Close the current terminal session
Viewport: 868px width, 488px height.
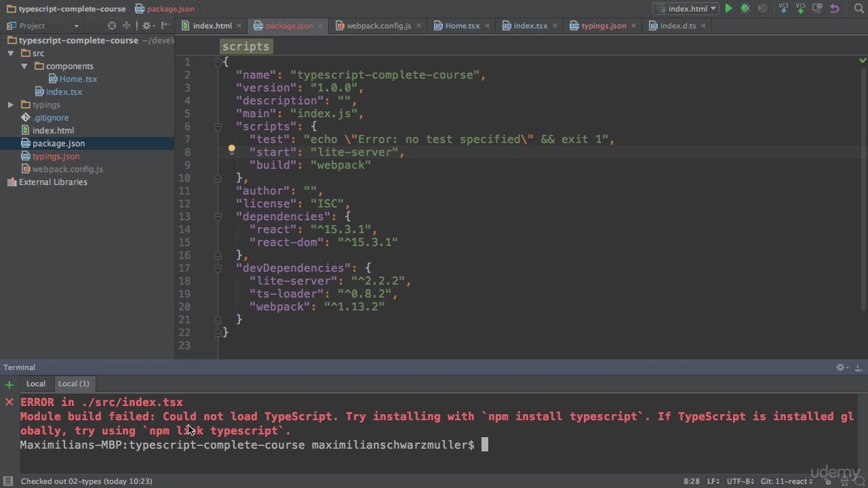pos(9,402)
